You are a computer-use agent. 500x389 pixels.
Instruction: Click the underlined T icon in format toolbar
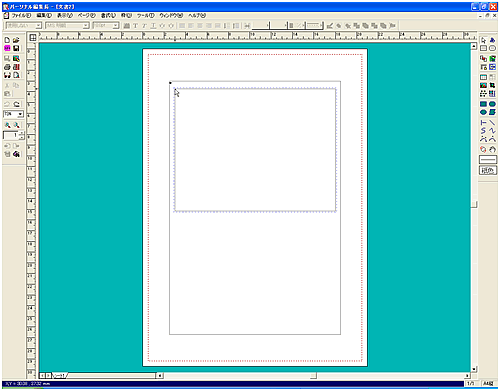click(153, 26)
